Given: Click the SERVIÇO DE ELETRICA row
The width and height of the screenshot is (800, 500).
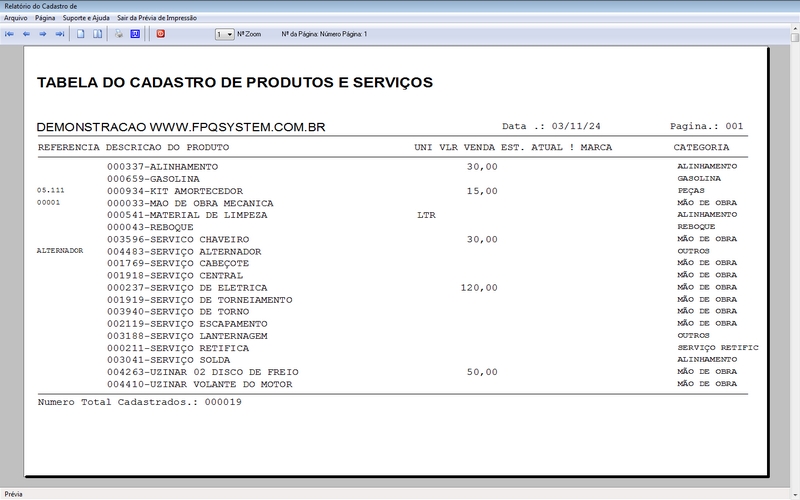Looking at the screenshot, I should [x=173, y=287].
